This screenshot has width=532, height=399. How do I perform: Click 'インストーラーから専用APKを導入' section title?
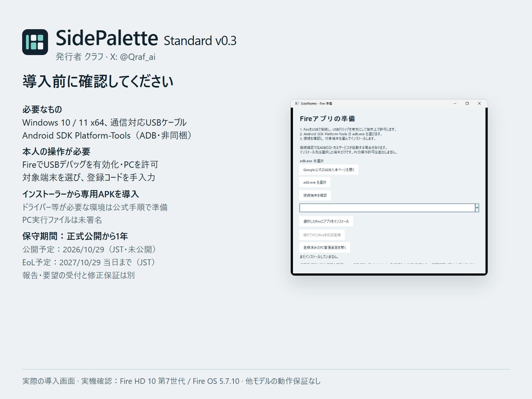(81, 194)
